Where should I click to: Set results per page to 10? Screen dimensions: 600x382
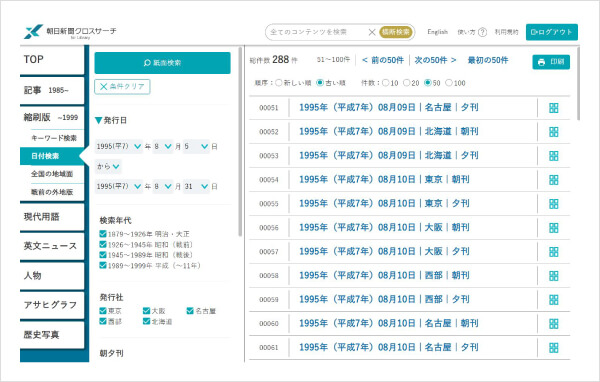point(385,83)
